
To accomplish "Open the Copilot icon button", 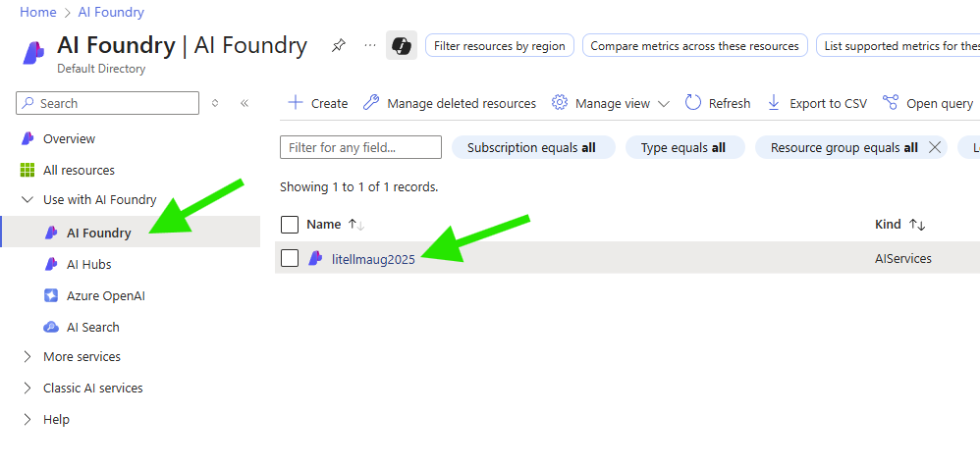I will [x=402, y=45].
